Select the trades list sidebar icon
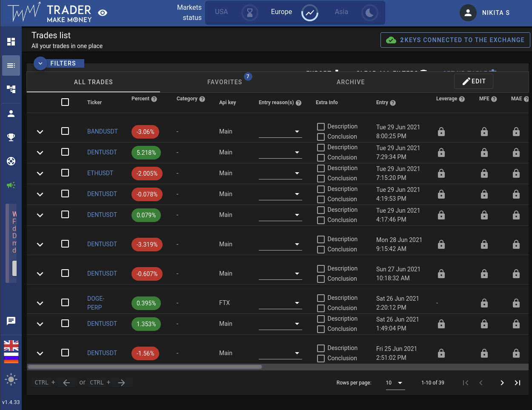 [x=11, y=65]
